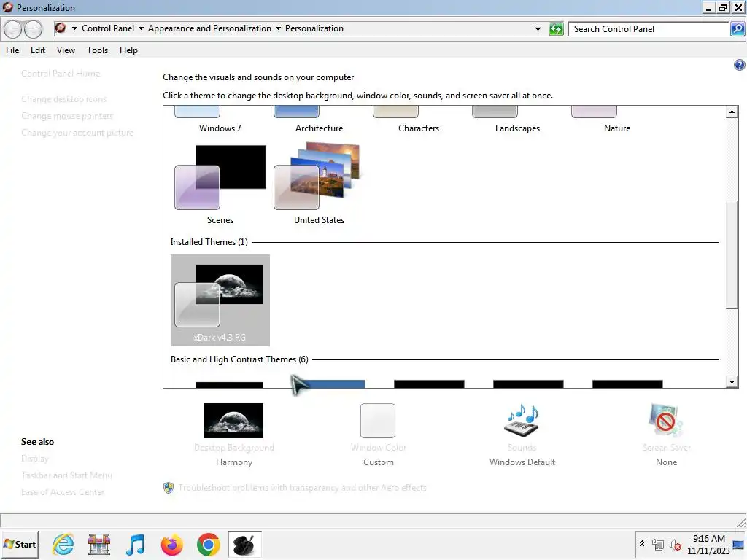Viewport: 747px width, 560px height.
Task: Select the Nature theme
Action: (617, 120)
